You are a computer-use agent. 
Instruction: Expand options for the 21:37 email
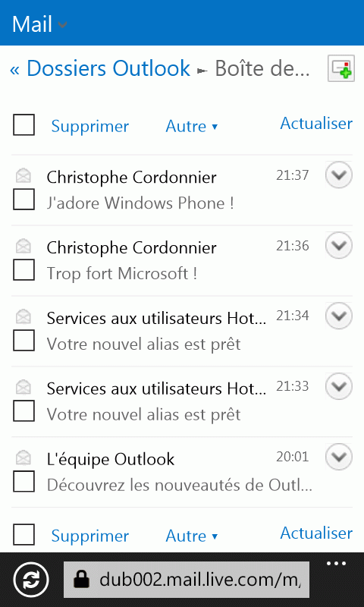[x=339, y=175]
